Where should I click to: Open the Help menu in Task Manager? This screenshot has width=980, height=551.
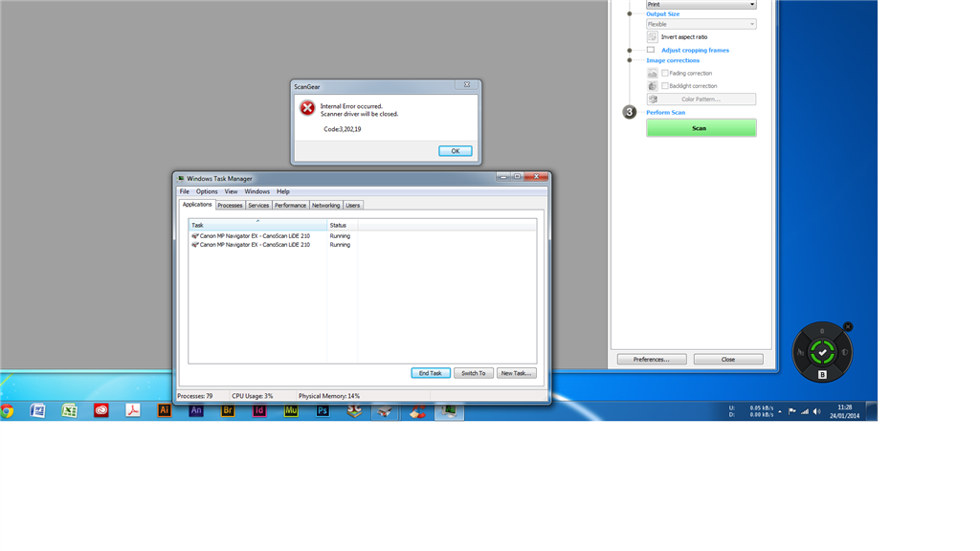tap(283, 191)
